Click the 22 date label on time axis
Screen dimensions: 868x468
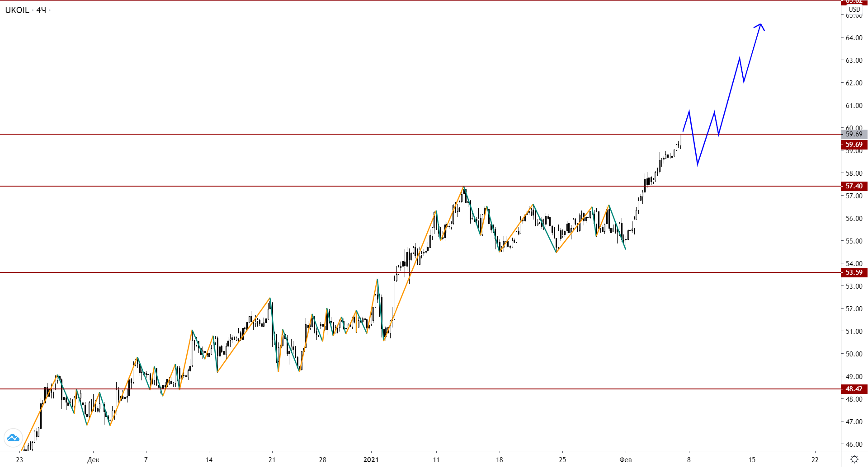[x=815, y=460]
